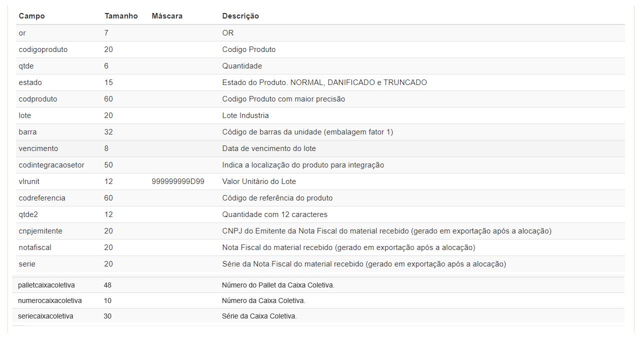The image size is (644, 338).
Task: Click the Tamanho column header
Action: [x=121, y=16]
